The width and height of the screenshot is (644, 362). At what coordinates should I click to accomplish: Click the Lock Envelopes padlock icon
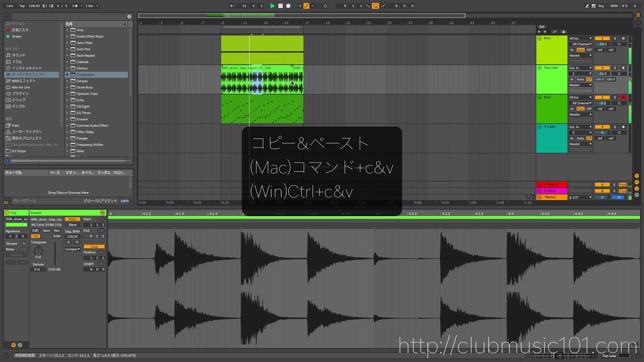click(563, 32)
